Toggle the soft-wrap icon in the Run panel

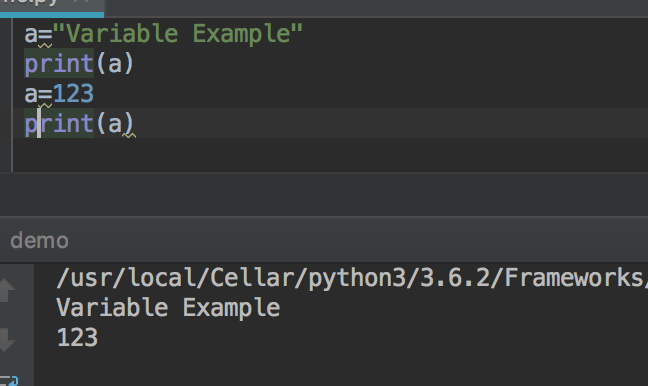tap(9, 381)
